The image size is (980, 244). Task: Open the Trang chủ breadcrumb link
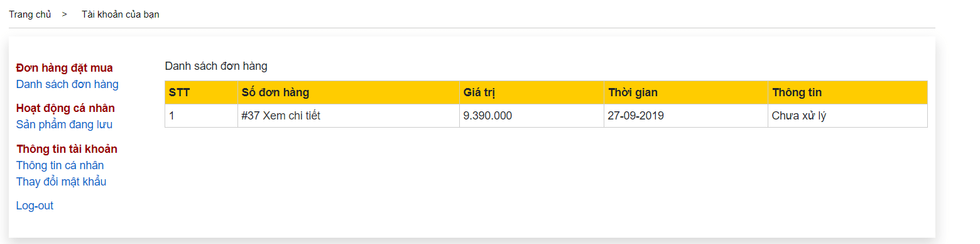(x=30, y=14)
